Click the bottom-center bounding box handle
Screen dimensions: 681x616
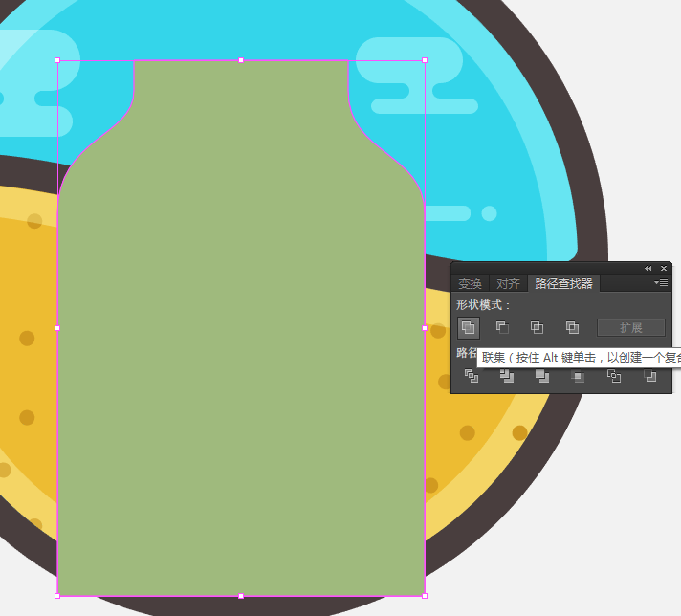241,596
